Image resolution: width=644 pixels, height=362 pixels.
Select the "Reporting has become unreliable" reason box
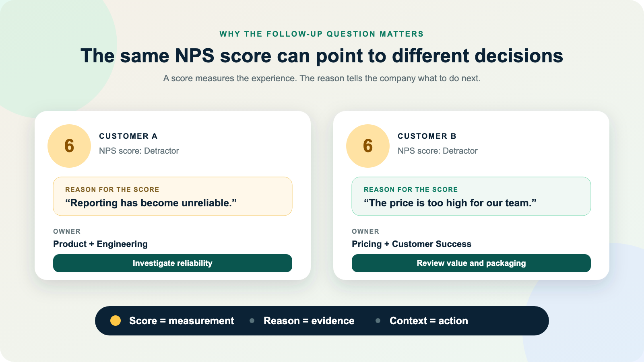pos(173,196)
